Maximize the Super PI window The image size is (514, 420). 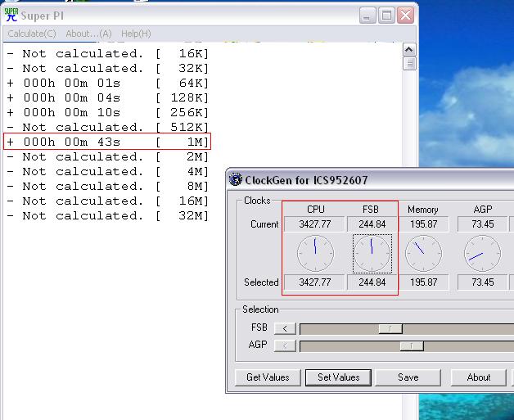click(386, 16)
